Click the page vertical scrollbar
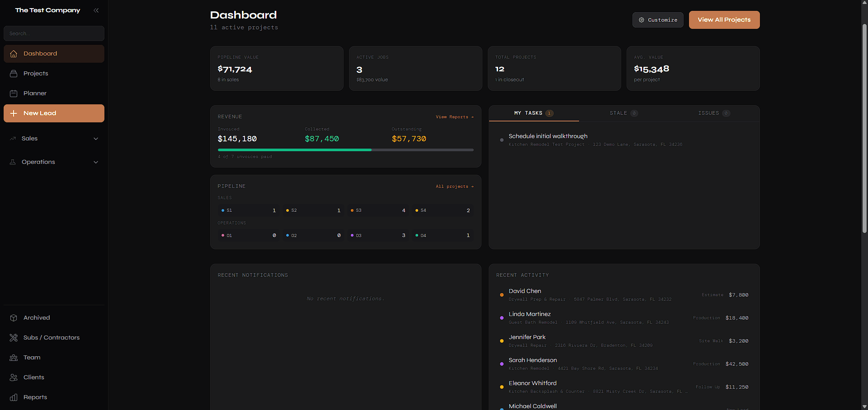The height and width of the screenshot is (410, 868). click(864, 129)
